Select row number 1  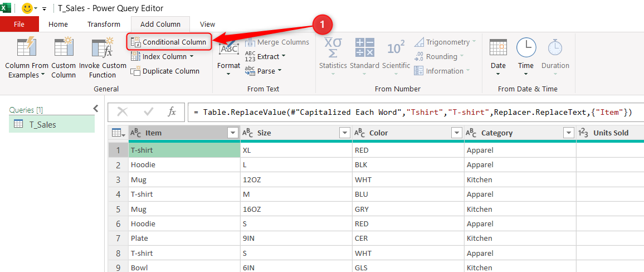118,150
